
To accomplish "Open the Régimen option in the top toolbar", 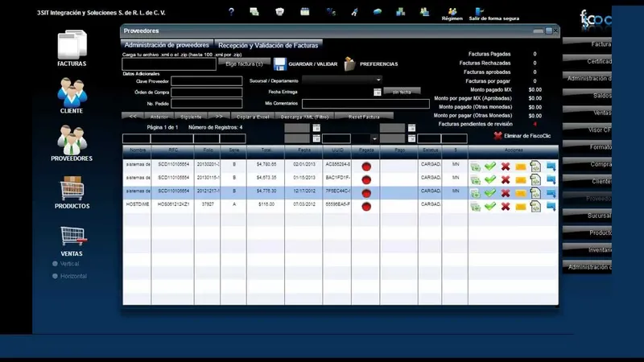I will click(452, 14).
